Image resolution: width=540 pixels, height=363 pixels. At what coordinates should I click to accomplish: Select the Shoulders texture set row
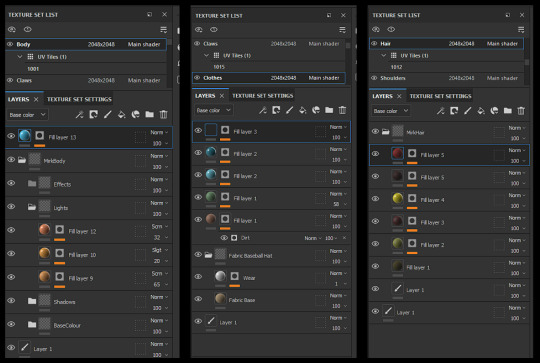pyautogui.click(x=446, y=78)
